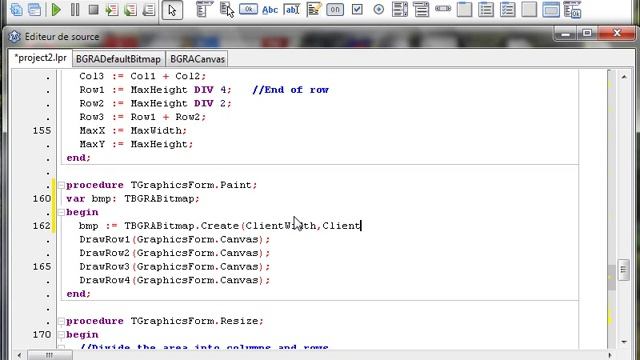
Task: Pick the TEdit ab component icon
Action: [291, 9]
